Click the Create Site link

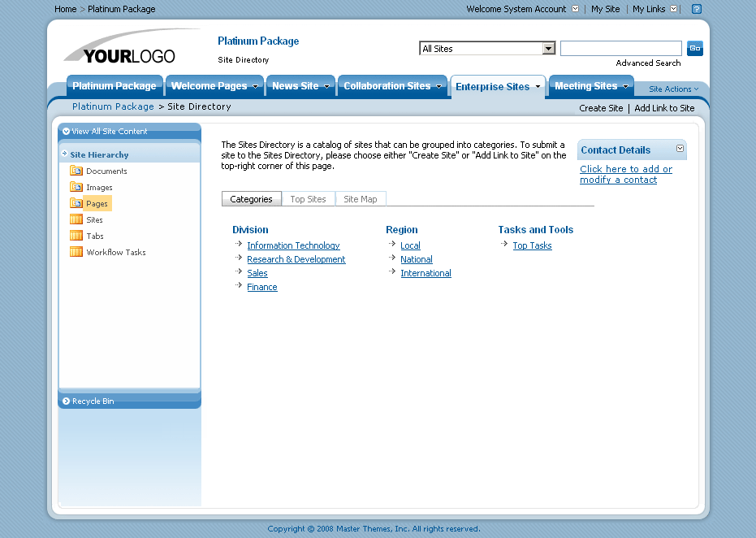pos(601,107)
